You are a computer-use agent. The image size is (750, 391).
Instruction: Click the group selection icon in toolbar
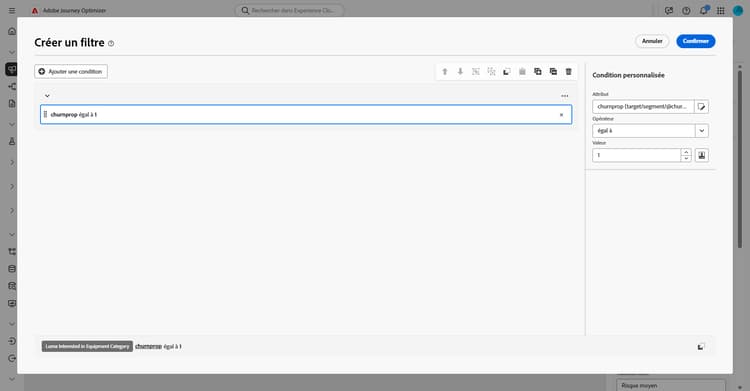[x=476, y=72]
